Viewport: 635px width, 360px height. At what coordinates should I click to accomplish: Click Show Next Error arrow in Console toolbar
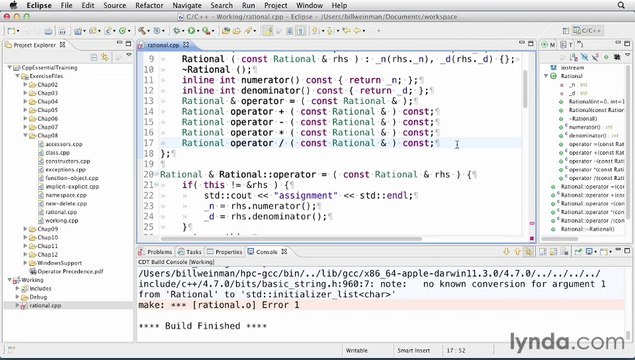click(x=506, y=252)
